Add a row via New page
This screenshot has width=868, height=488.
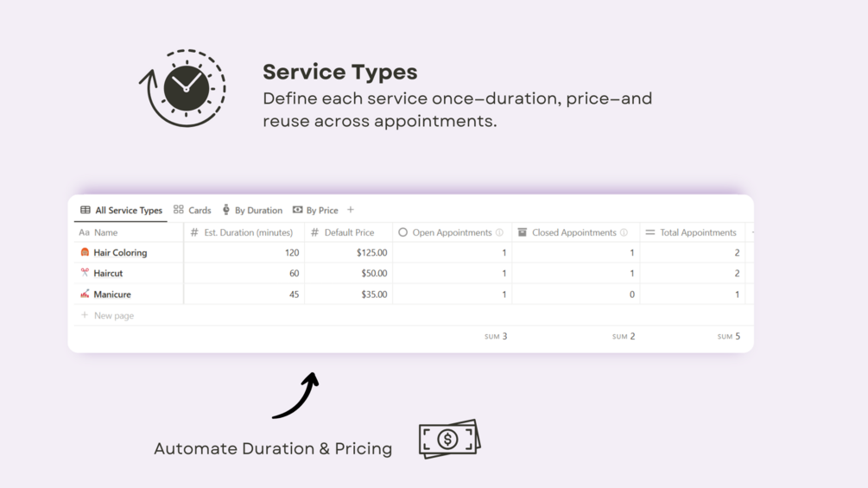pos(113,315)
